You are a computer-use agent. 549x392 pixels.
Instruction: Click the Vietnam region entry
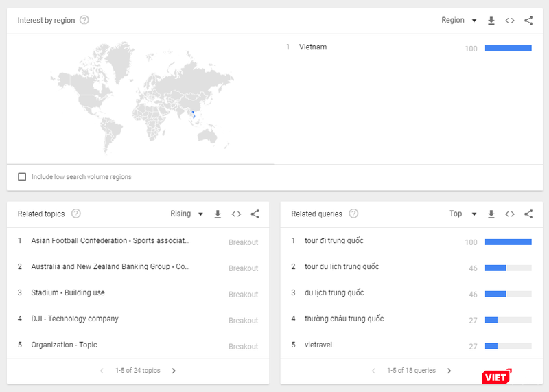tap(313, 47)
